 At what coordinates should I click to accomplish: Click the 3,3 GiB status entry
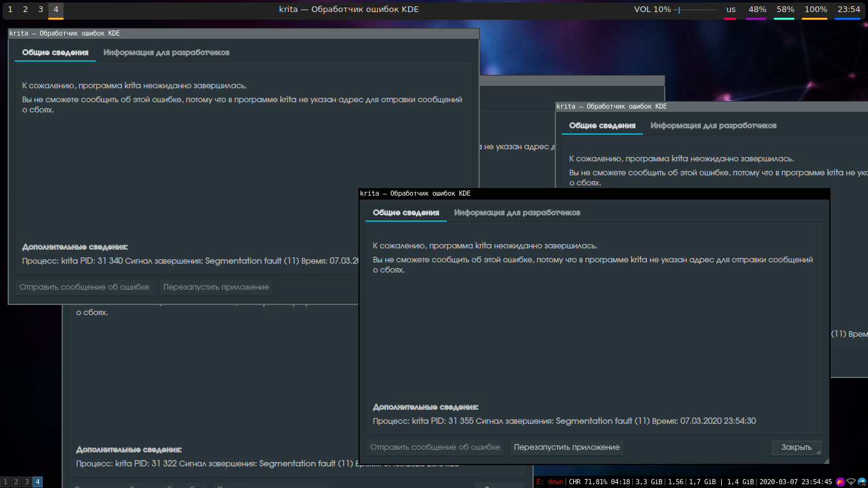649,482
